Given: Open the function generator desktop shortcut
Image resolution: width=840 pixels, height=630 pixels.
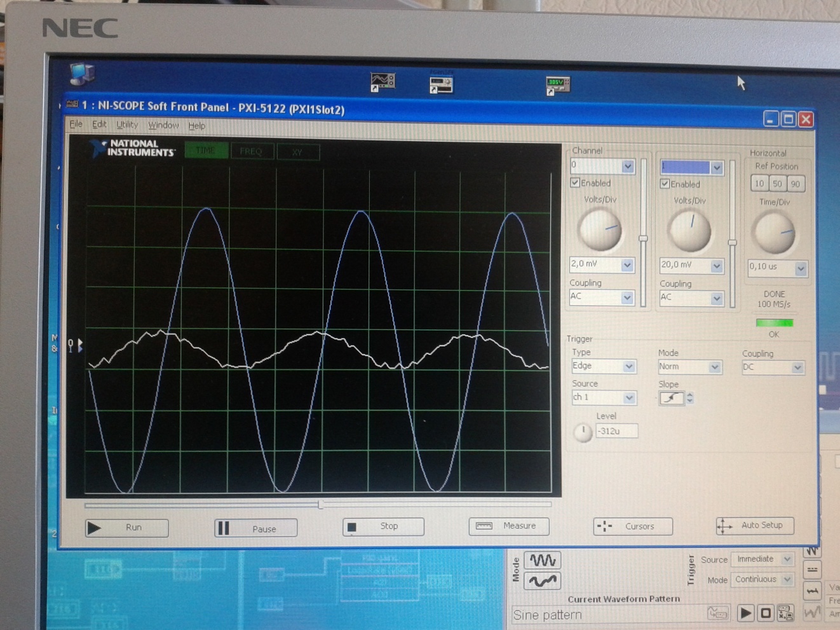Looking at the screenshot, I should click(441, 84).
